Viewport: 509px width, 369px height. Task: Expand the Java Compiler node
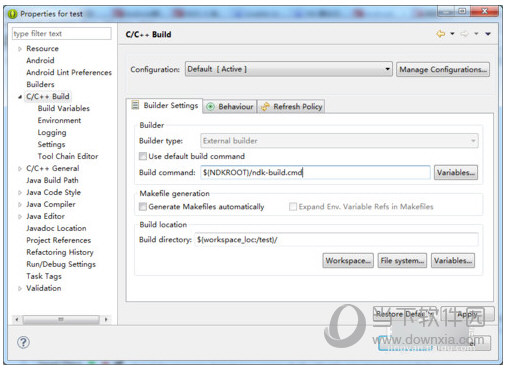point(20,205)
